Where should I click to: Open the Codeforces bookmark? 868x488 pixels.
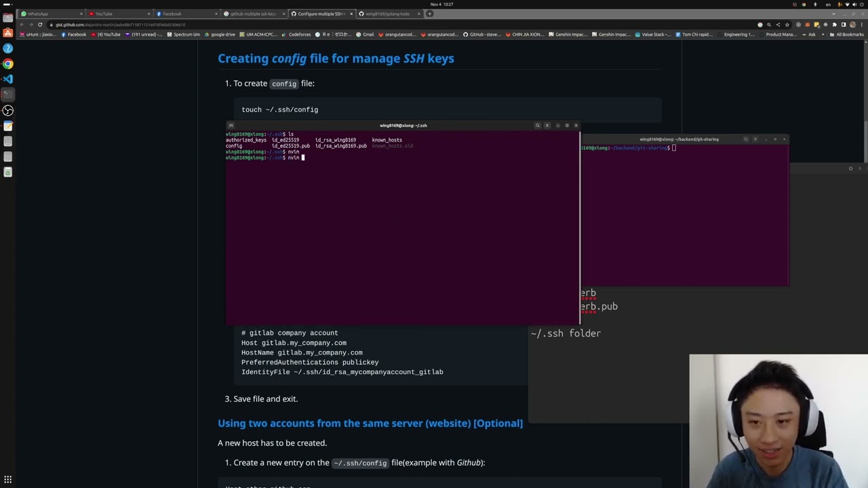click(297, 35)
